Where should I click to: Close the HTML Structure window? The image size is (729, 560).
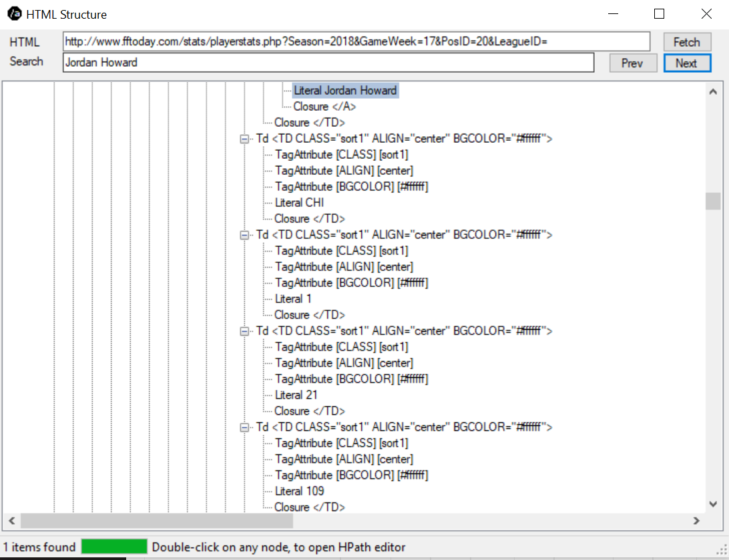(x=706, y=14)
